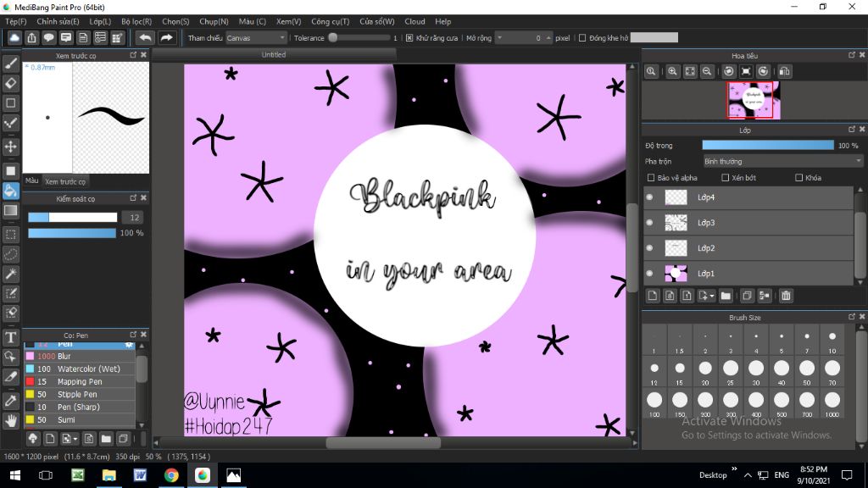Choose brush size 50 preset

[x=807, y=371]
